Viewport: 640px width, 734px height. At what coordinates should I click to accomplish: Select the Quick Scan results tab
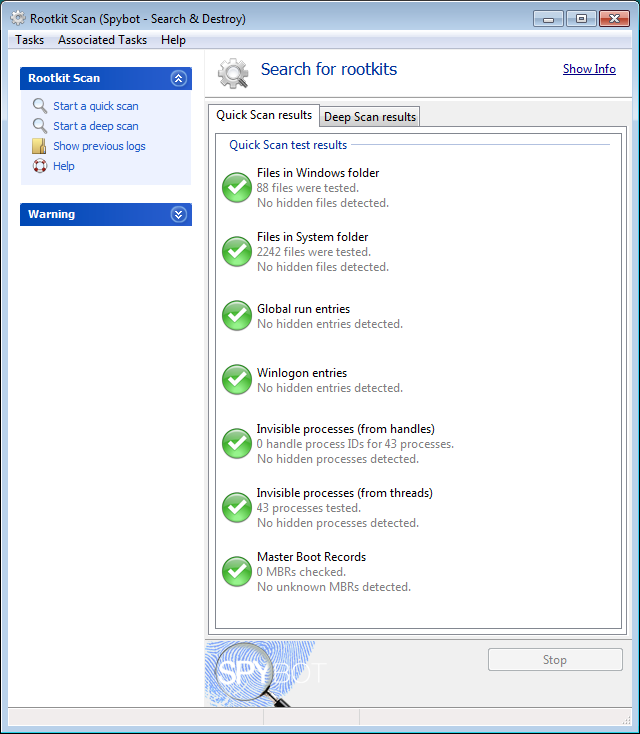[x=264, y=116]
